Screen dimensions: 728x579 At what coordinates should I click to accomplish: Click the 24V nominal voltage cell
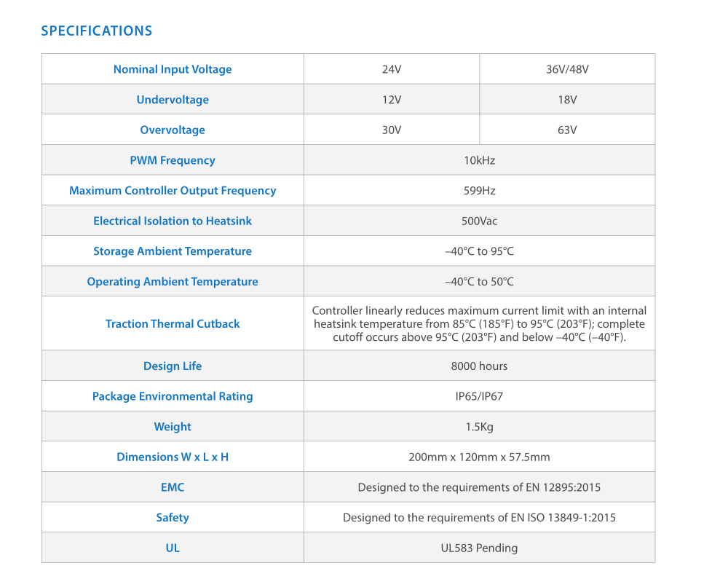coord(392,69)
